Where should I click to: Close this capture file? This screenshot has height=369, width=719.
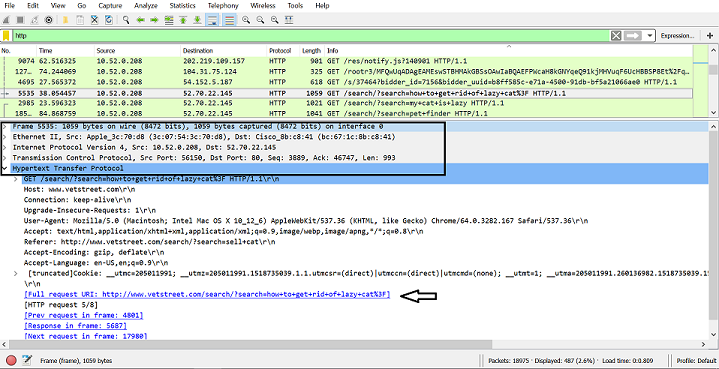click(x=94, y=20)
